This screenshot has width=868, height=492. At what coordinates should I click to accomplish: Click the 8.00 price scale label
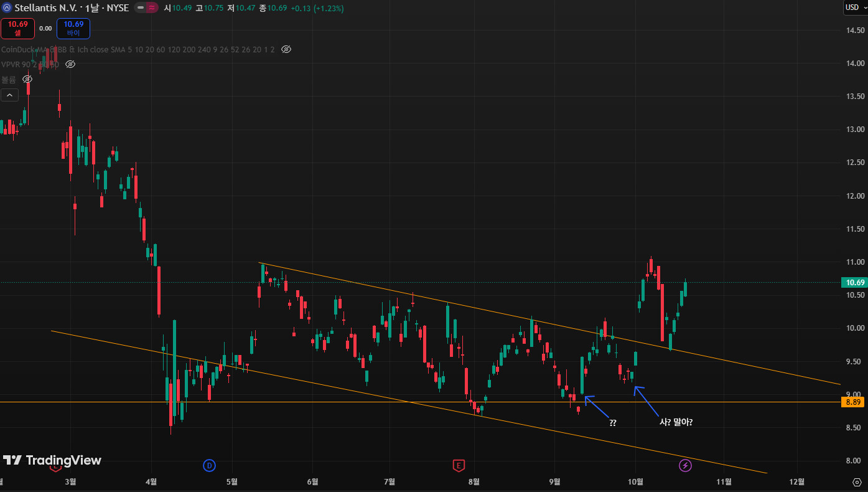pyautogui.click(x=853, y=461)
